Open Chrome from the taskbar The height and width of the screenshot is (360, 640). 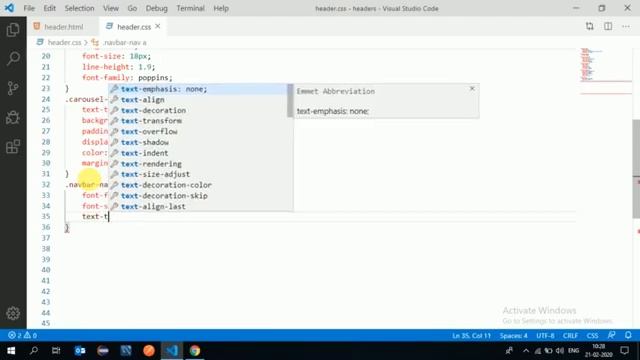click(x=195, y=351)
